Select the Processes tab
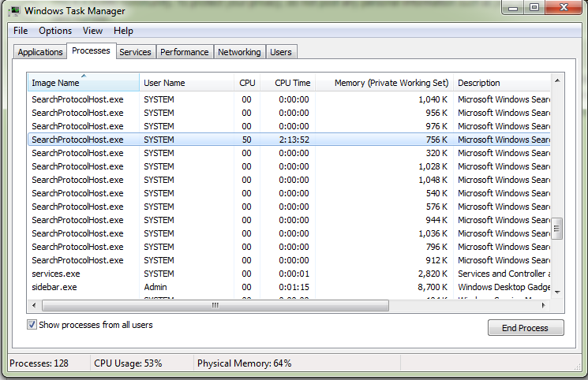The height and width of the screenshot is (380, 588). pyautogui.click(x=91, y=50)
